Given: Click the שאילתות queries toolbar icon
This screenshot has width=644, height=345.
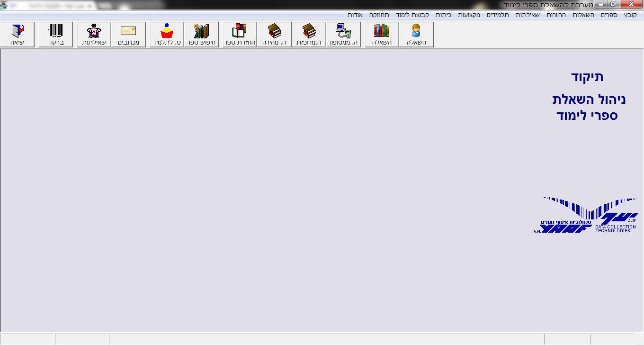Looking at the screenshot, I should [94, 35].
